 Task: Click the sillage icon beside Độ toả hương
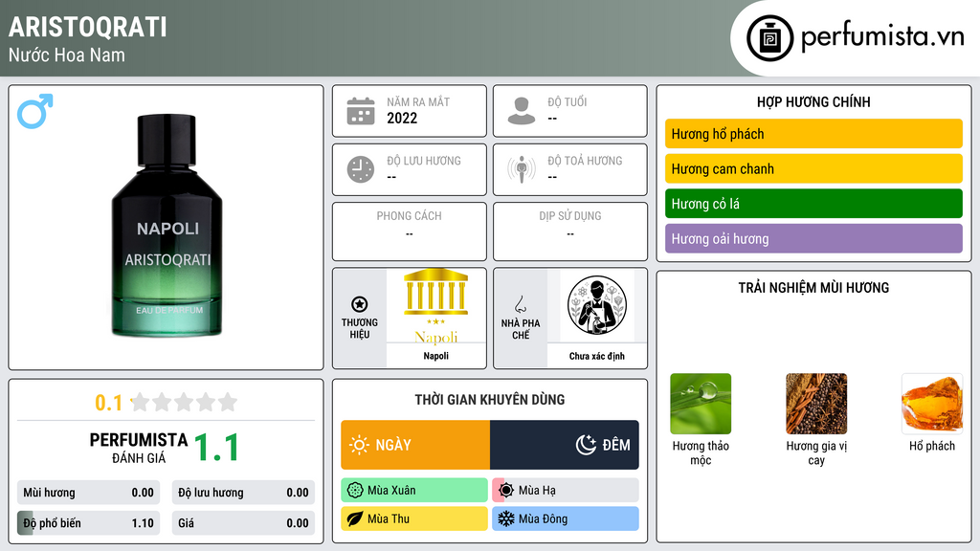click(x=522, y=169)
